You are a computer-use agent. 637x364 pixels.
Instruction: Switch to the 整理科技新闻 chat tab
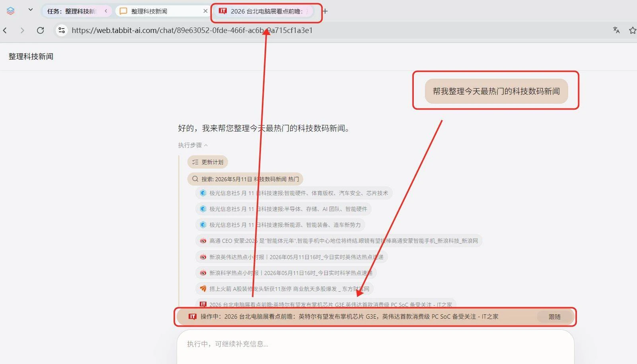pos(163,11)
